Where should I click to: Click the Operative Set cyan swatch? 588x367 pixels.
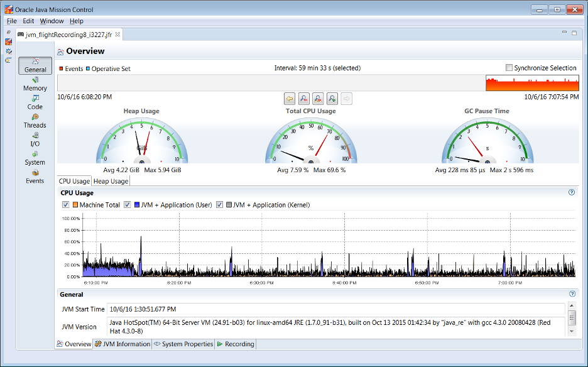[88, 68]
